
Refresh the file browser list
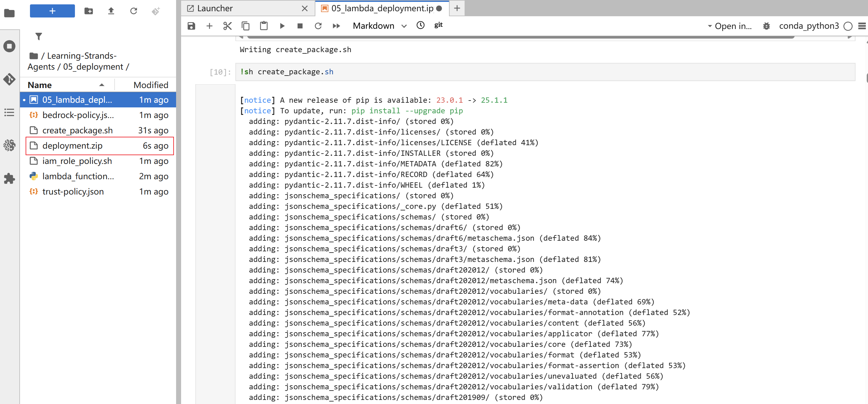[133, 11]
